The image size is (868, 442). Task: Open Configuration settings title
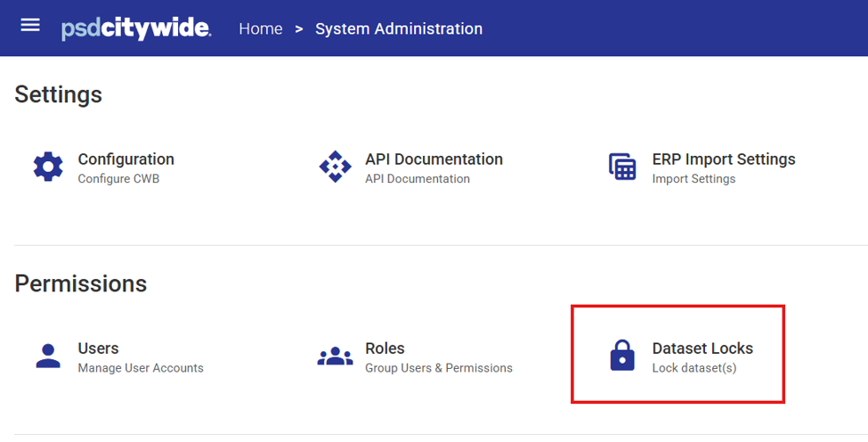click(126, 159)
